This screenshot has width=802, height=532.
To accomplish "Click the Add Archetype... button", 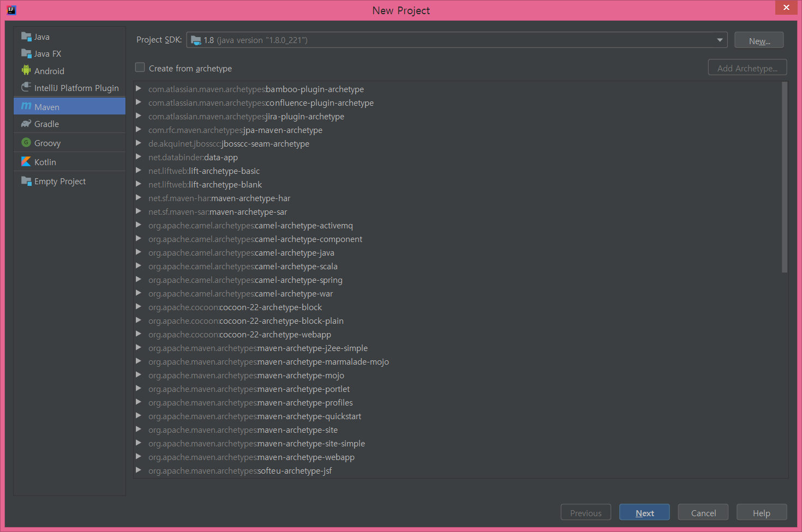I will [x=747, y=68].
